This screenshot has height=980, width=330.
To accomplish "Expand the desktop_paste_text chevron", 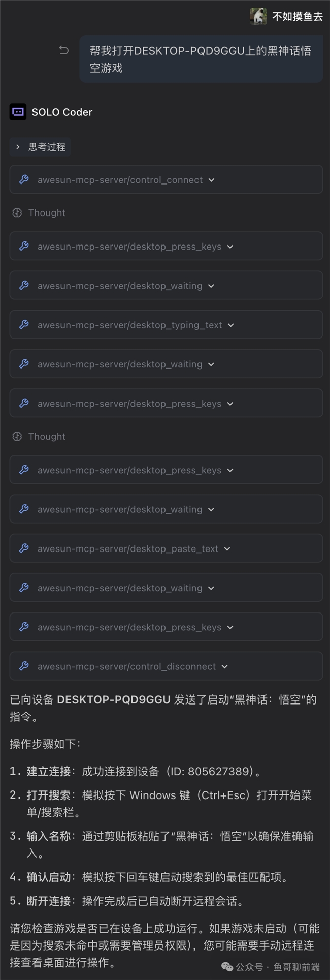I will click(227, 549).
